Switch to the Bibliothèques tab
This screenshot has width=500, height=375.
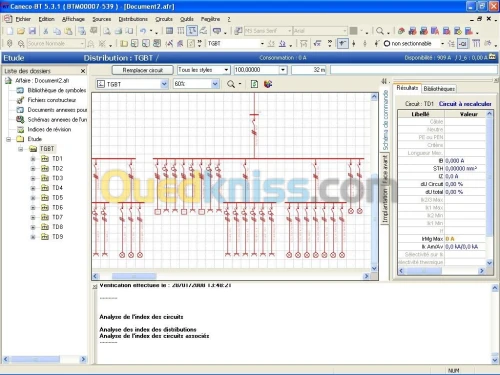[439, 89]
